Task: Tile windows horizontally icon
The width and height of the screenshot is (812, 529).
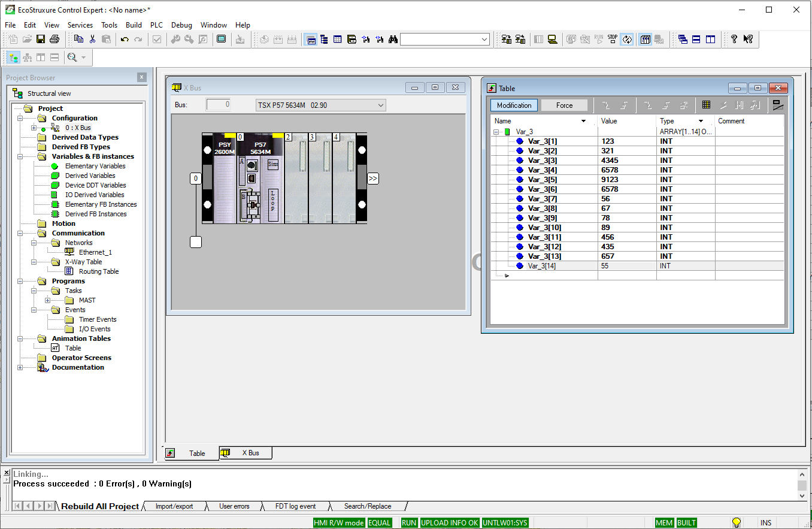Action: pyautogui.click(x=696, y=39)
